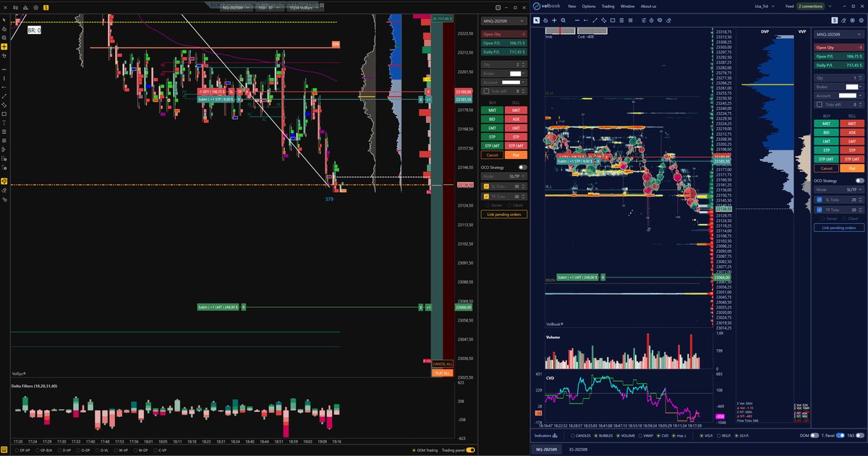Click FLAT ALL button on left chart DOM

(443, 373)
